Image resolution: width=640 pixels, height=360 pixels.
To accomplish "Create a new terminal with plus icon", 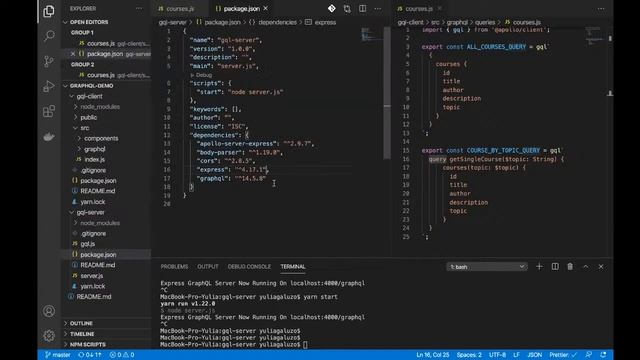I will (x=539, y=267).
